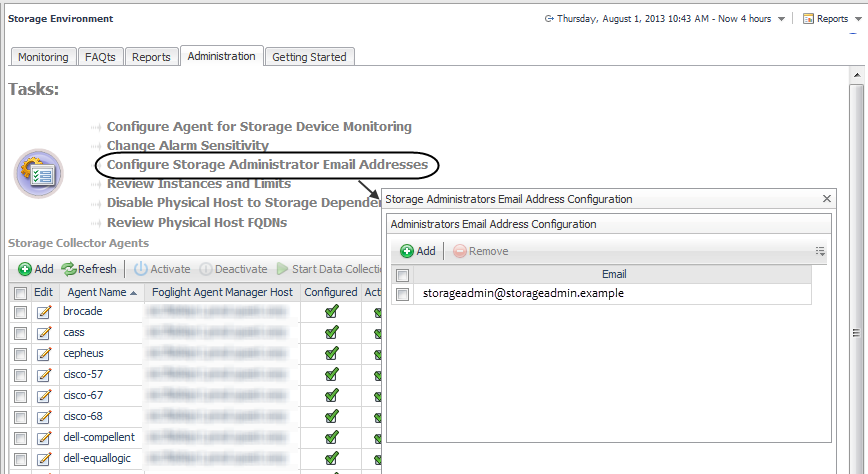Open the Monitoring tab
868x474 pixels.
[x=43, y=57]
